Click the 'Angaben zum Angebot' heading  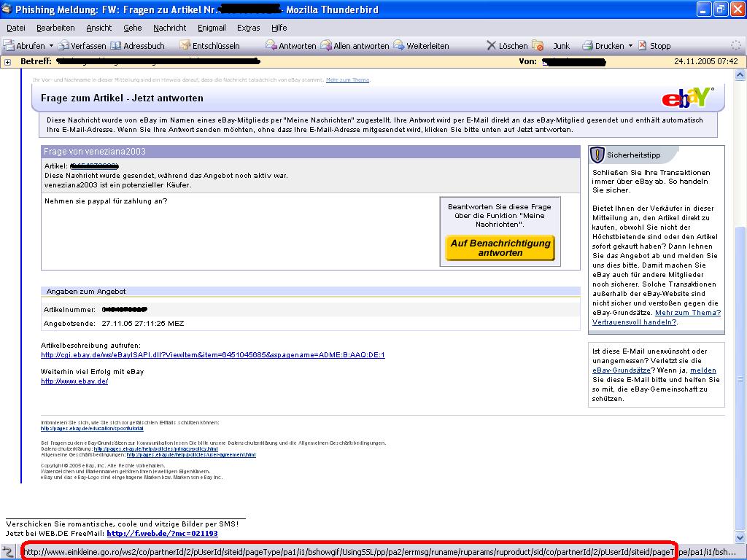86,292
